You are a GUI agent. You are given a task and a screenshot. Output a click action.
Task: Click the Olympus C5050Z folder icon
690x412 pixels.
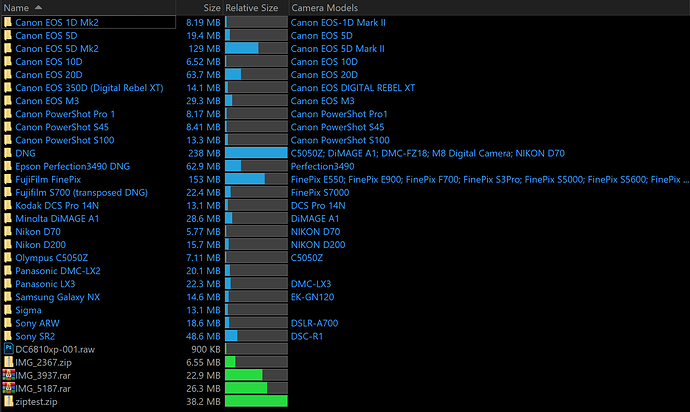(8, 258)
